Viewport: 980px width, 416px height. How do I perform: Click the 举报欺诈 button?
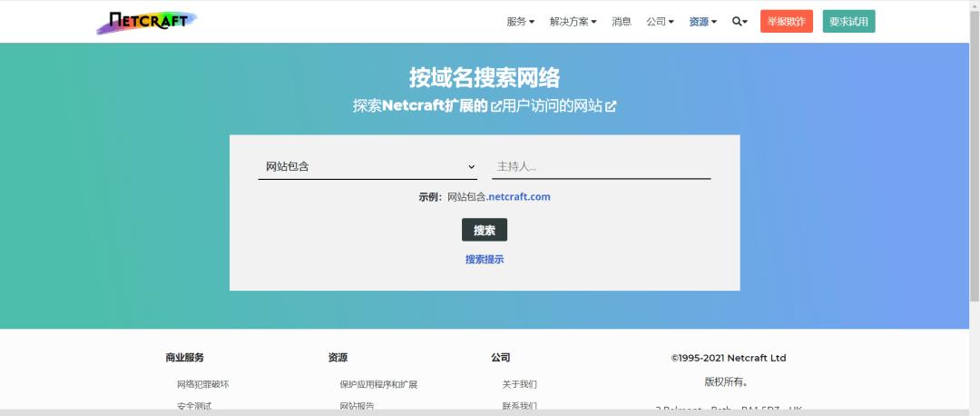tap(786, 21)
